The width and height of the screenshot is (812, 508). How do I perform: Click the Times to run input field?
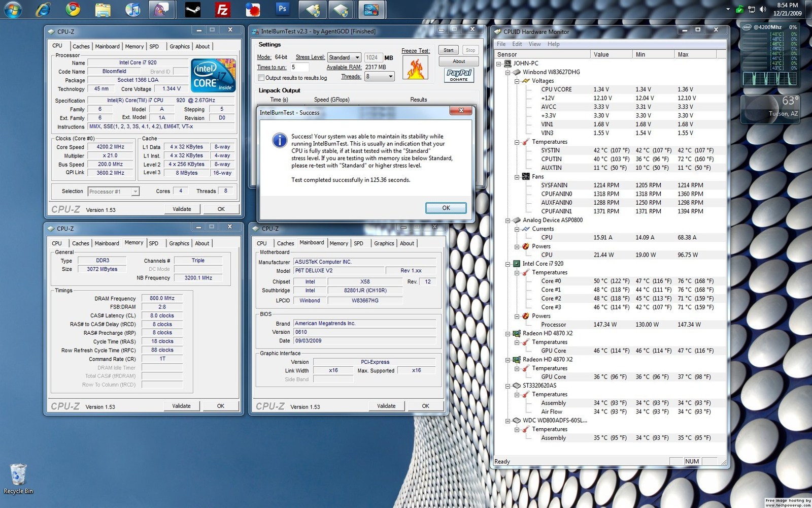click(299, 67)
